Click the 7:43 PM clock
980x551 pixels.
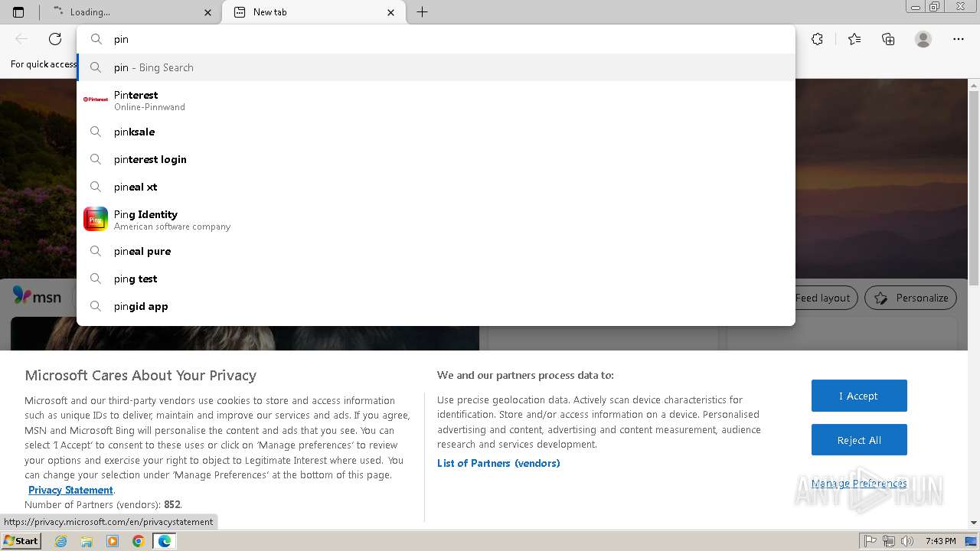click(x=940, y=541)
